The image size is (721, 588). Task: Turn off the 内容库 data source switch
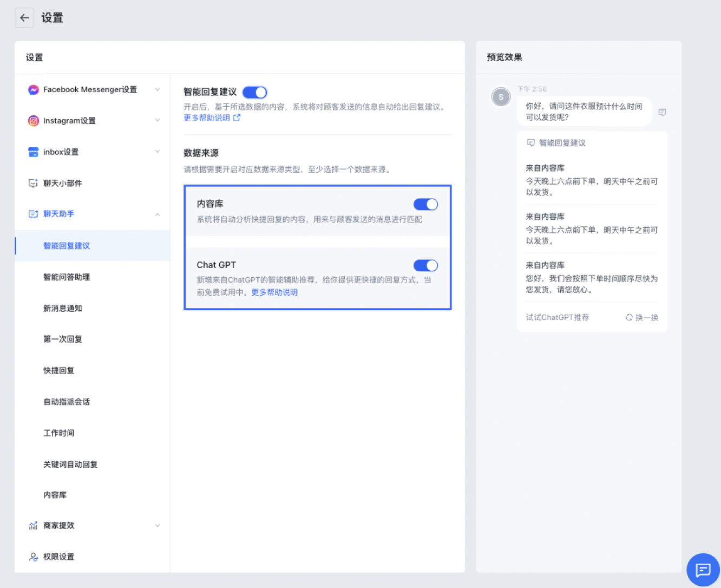(x=425, y=204)
